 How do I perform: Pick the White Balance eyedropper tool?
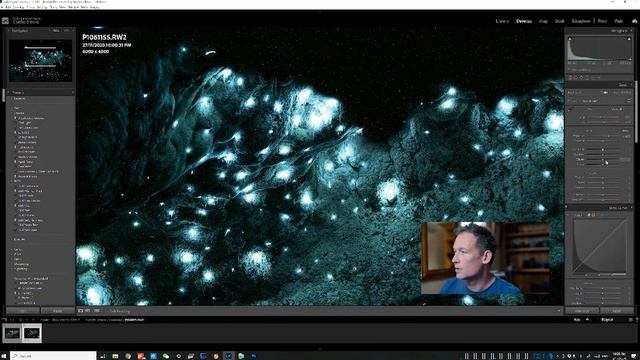(571, 110)
